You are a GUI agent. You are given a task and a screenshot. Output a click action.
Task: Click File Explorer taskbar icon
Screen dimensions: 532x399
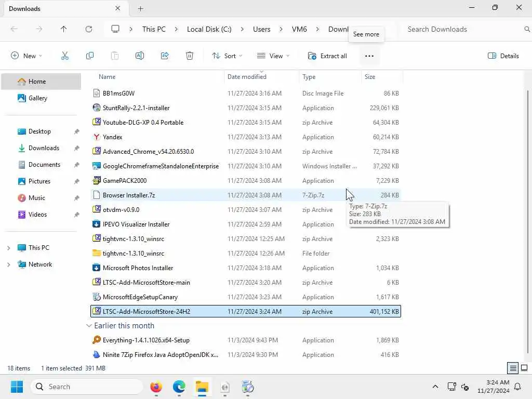point(202,387)
